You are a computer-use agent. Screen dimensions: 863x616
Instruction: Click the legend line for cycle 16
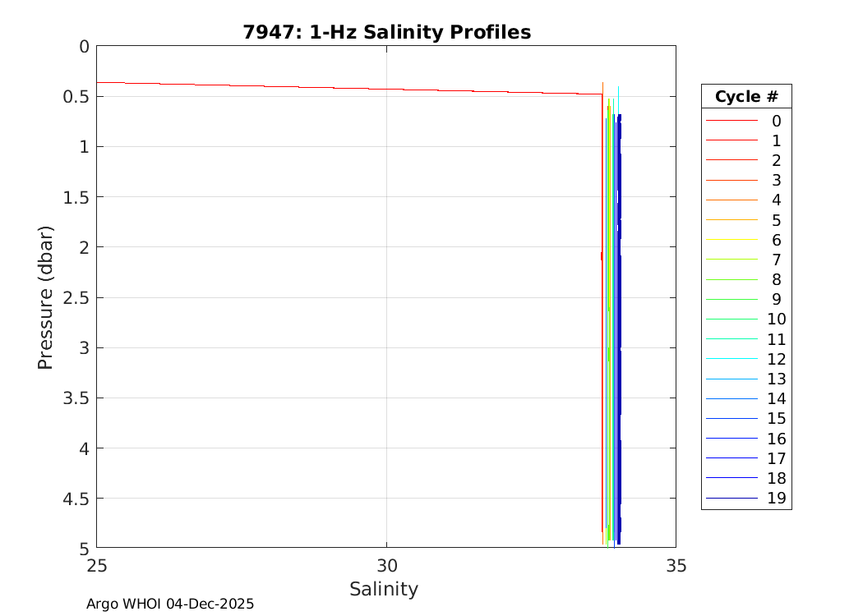click(x=731, y=439)
